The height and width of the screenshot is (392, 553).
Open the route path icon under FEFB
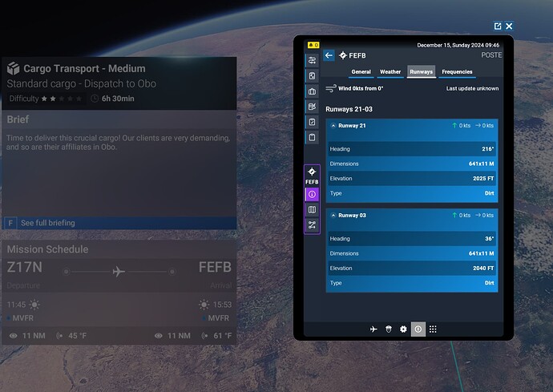click(x=312, y=225)
